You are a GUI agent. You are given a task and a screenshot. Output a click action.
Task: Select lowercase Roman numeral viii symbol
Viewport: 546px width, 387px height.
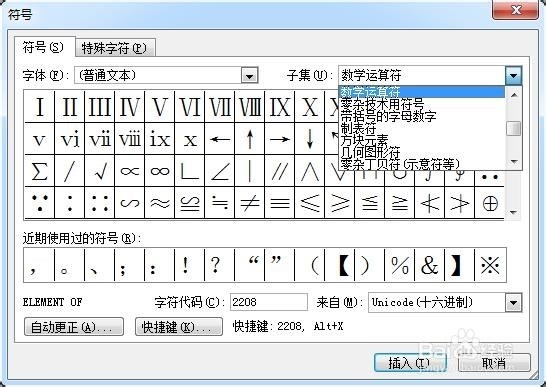[129, 139]
